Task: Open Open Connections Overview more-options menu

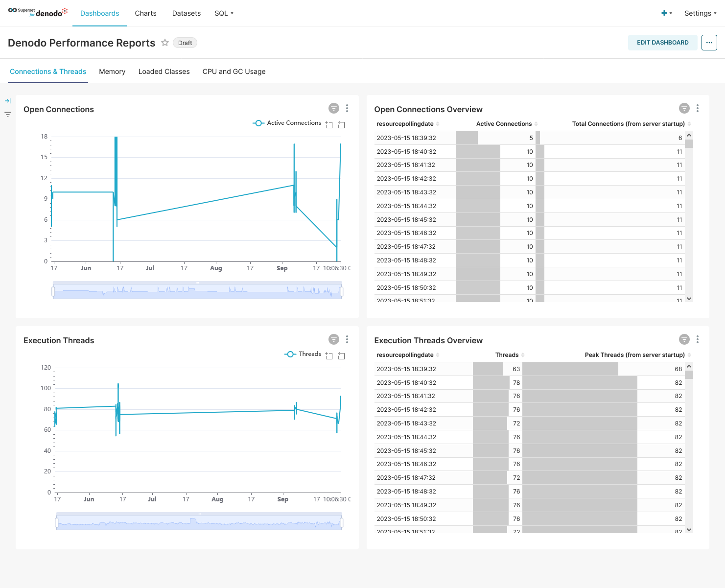Action: tap(698, 108)
